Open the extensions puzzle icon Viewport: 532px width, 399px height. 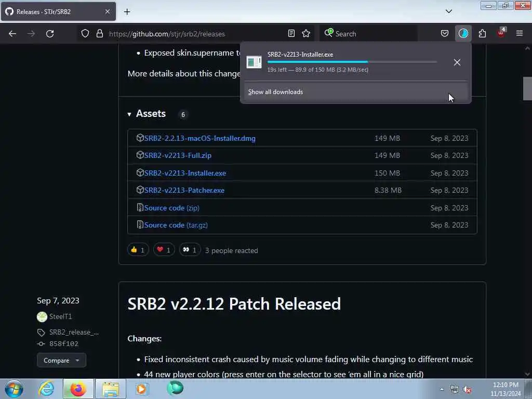482,34
